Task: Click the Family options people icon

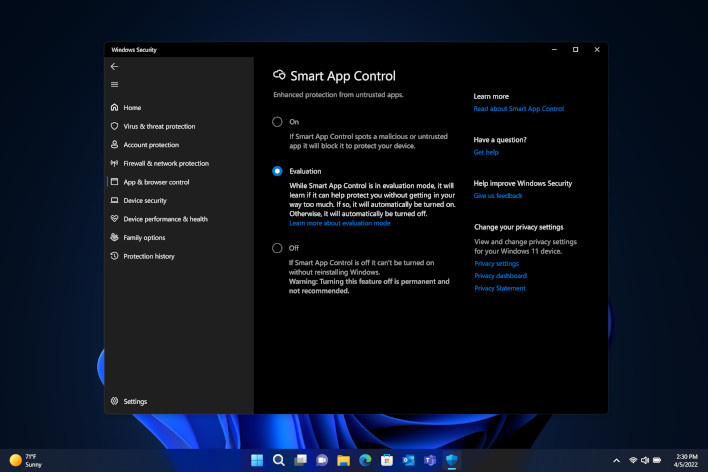Action: click(115, 237)
